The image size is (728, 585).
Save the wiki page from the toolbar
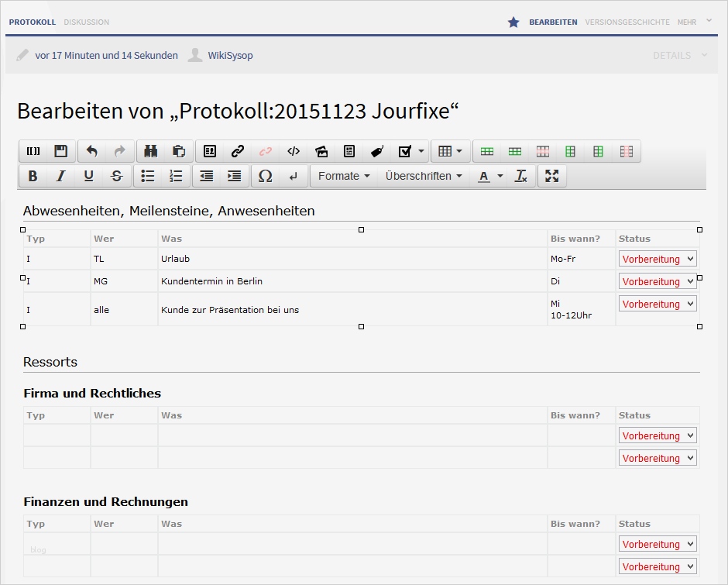tap(61, 151)
